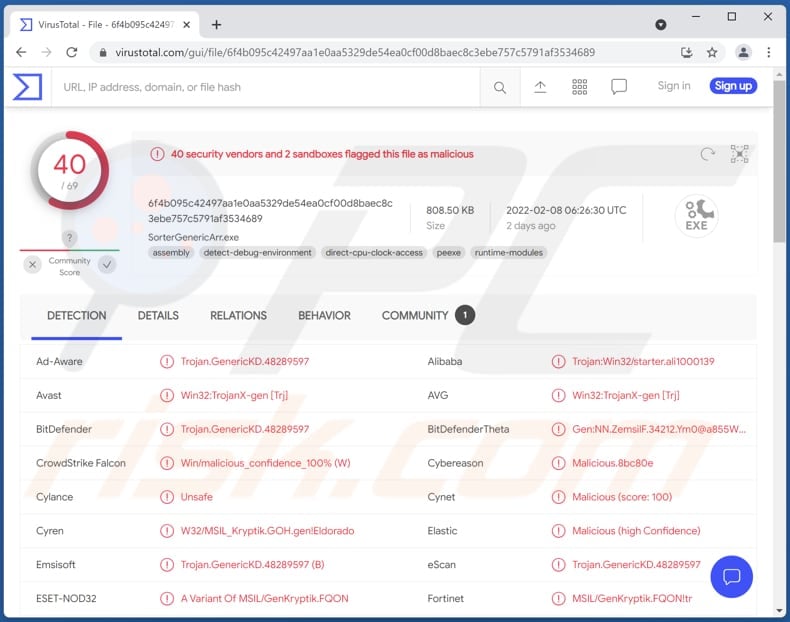Image resolution: width=790 pixels, height=622 pixels.
Task: Click the CrowdStrike Falcon detection result
Action: 266,463
